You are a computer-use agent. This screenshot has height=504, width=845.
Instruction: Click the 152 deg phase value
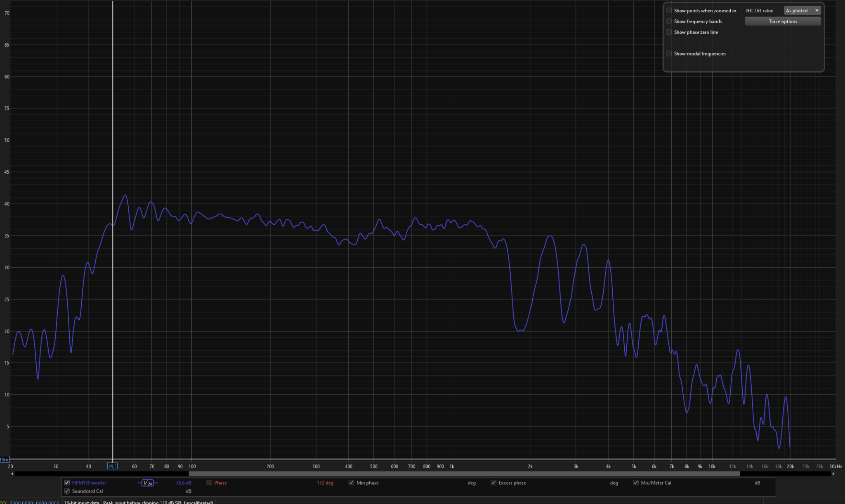[x=325, y=483]
